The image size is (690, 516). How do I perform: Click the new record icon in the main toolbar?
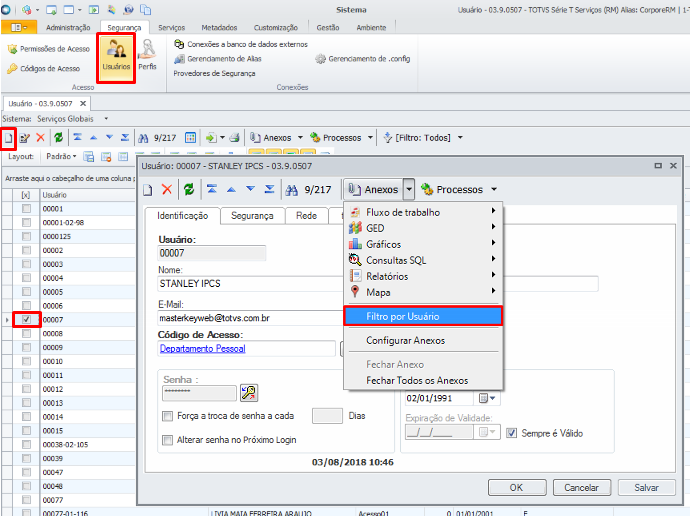point(8,137)
